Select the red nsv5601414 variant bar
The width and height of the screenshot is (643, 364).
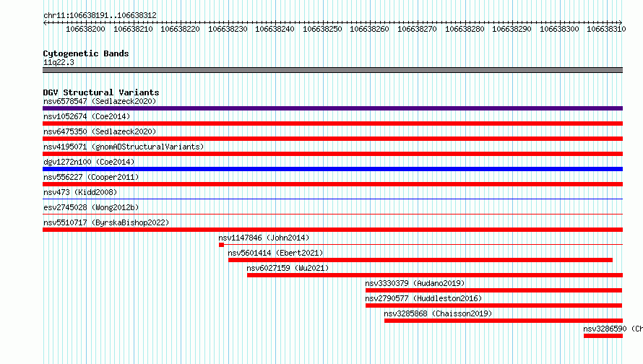coord(420,260)
